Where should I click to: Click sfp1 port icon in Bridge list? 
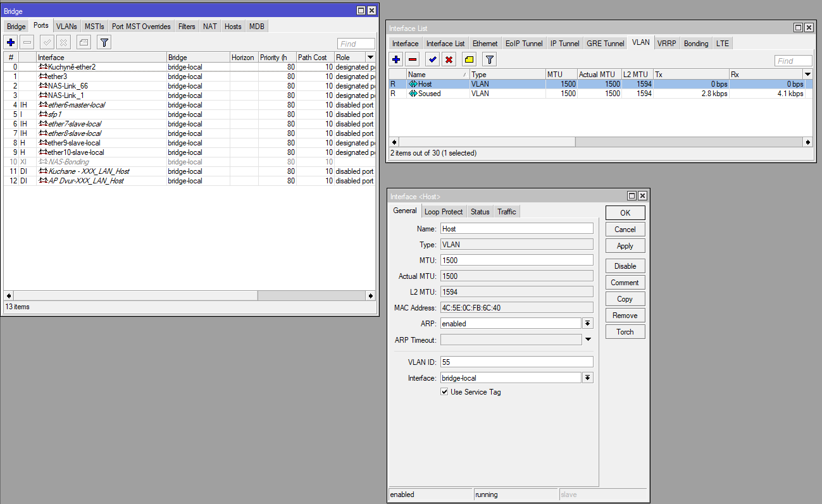43,114
